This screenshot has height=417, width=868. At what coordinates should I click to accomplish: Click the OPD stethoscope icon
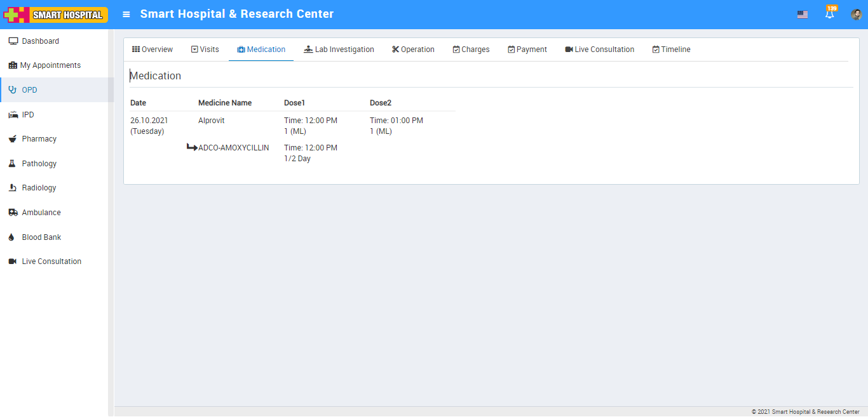[x=12, y=90]
